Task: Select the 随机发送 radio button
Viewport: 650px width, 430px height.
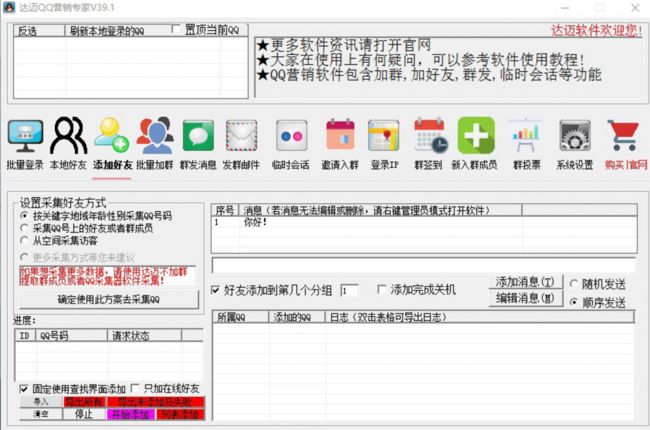Action: [x=574, y=284]
